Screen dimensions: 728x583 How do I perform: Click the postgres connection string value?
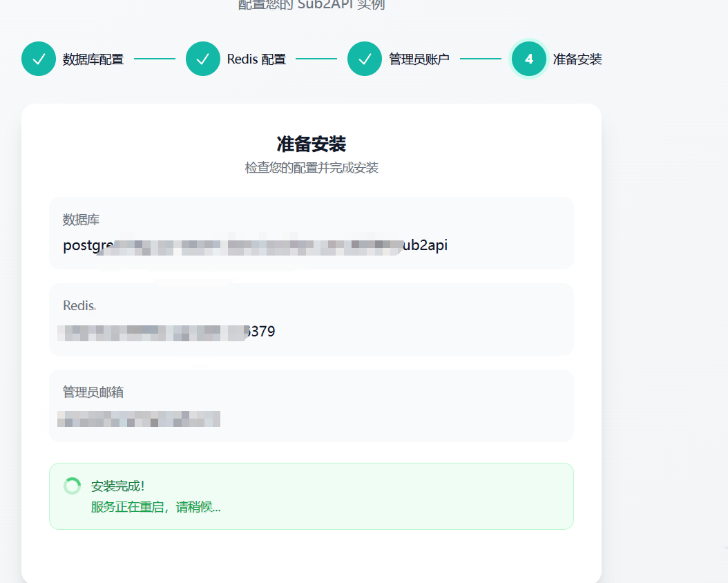point(256,245)
